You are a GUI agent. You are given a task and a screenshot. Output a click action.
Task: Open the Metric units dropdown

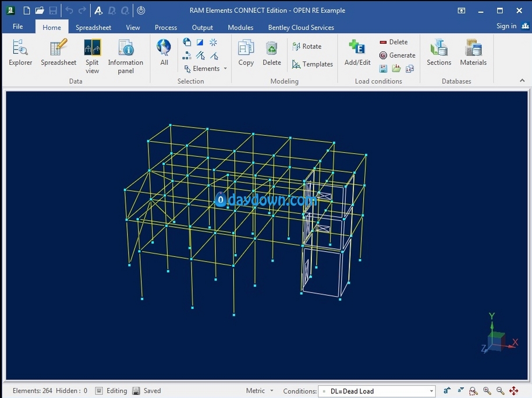coord(260,390)
